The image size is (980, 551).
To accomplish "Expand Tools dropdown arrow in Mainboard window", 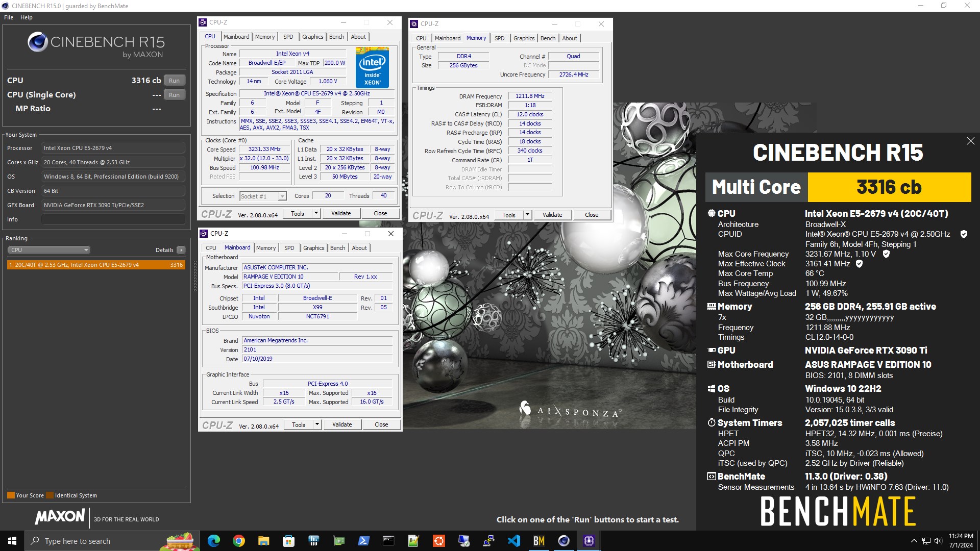I will (x=317, y=424).
